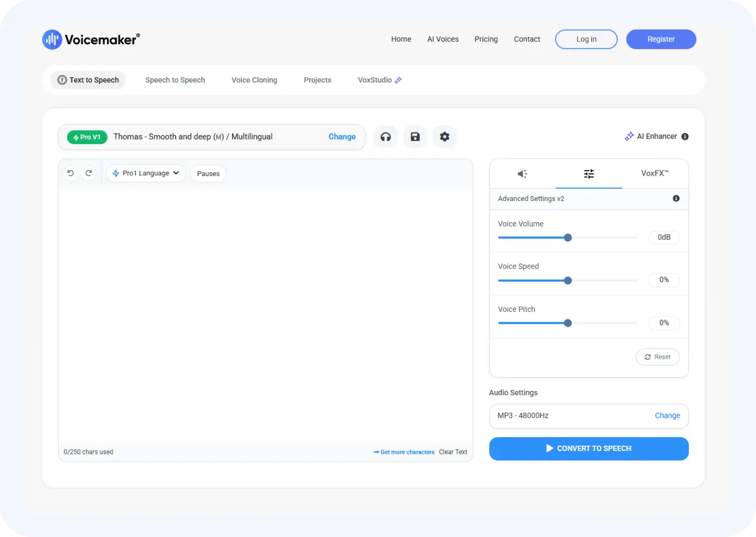Click the save project icon
Screen dimensions: 756x537
click(x=415, y=137)
